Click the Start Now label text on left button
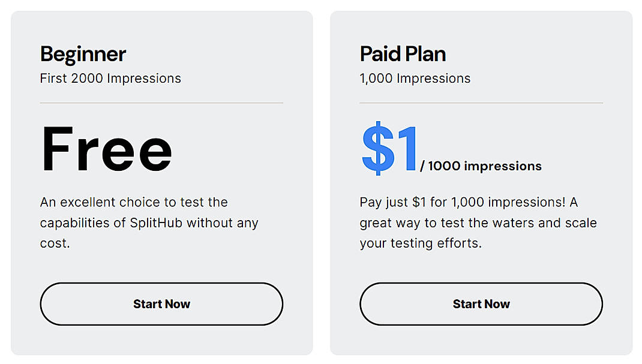642x364 pixels. pos(161,304)
